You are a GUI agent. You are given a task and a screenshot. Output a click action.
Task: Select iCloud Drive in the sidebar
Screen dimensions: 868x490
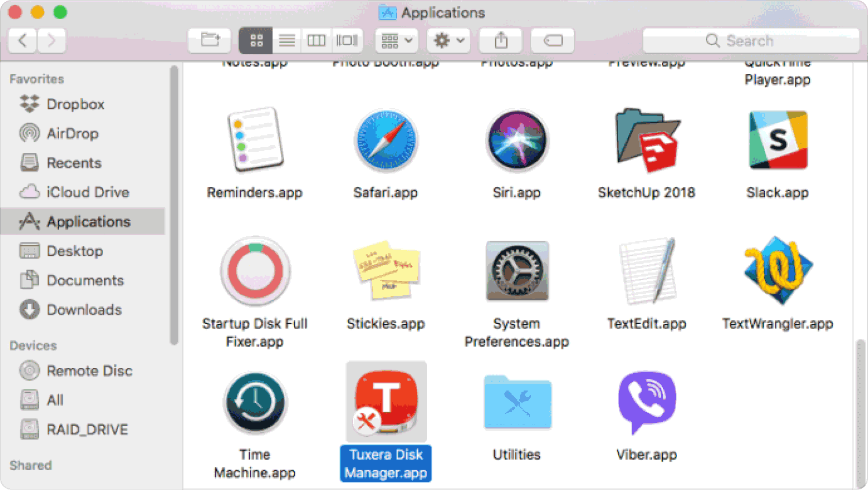click(87, 192)
